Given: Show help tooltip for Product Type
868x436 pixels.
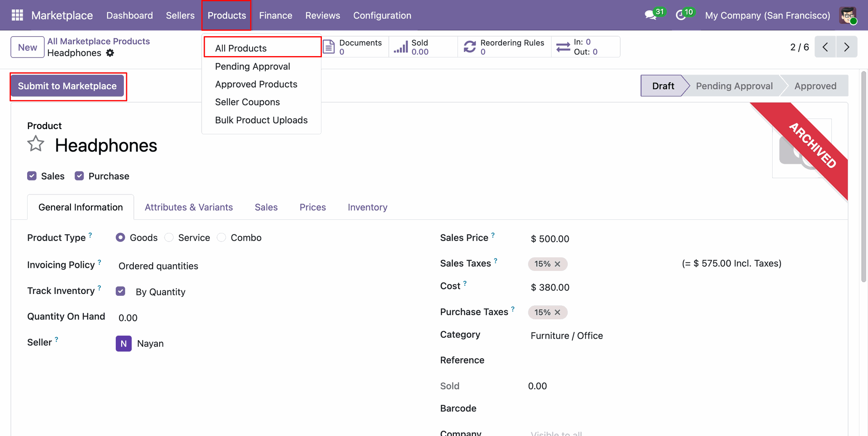Looking at the screenshot, I should (90, 235).
